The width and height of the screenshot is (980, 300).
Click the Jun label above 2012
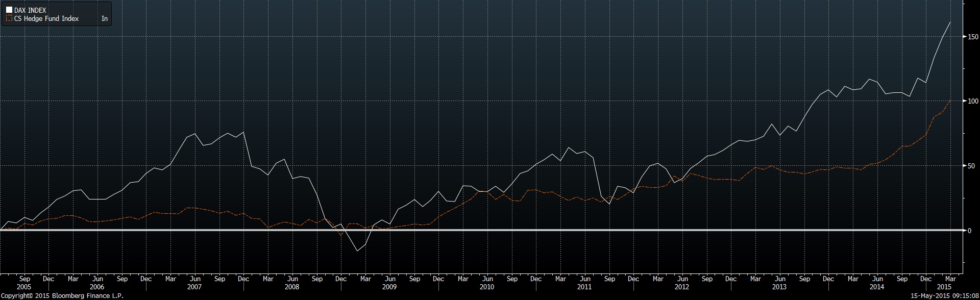pyautogui.click(x=682, y=279)
